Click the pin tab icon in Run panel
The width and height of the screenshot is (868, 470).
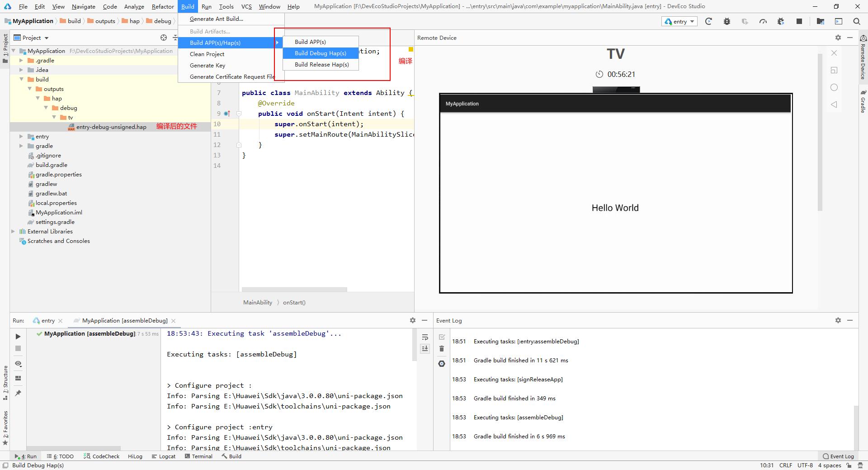tap(18, 393)
